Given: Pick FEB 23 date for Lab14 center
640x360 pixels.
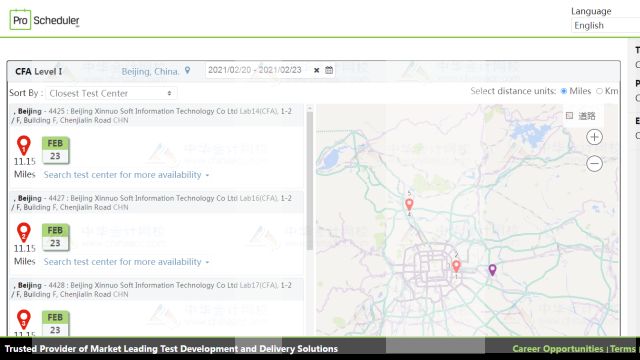Looking at the screenshot, I should click(x=55, y=150).
